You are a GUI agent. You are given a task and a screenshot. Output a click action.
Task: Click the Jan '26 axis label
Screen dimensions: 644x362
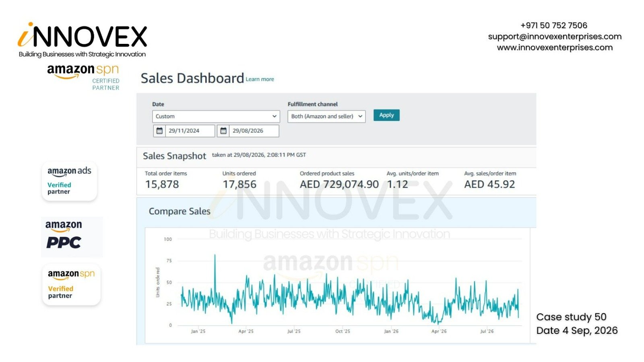391,331
